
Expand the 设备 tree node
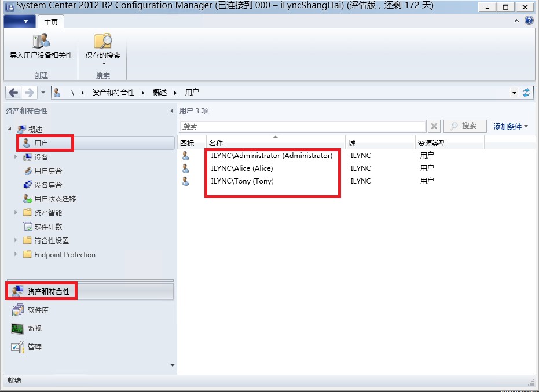click(16, 157)
